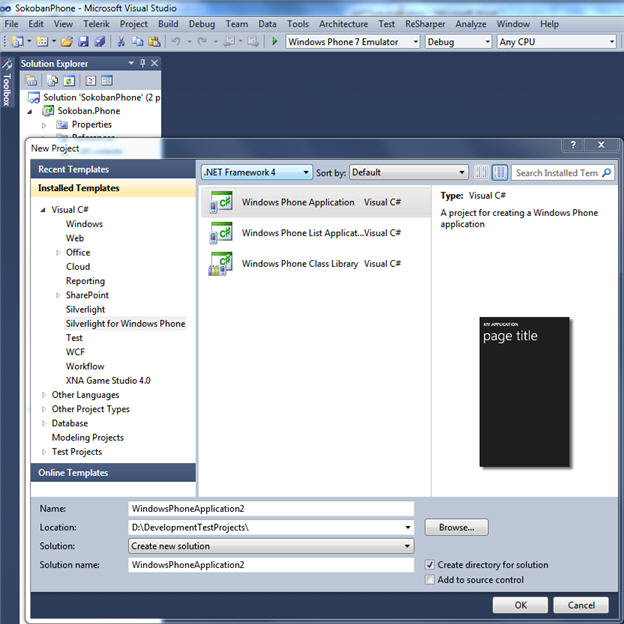This screenshot has width=624, height=624.
Task: Select Windows Phone Application template icon
Action: click(x=222, y=202)
